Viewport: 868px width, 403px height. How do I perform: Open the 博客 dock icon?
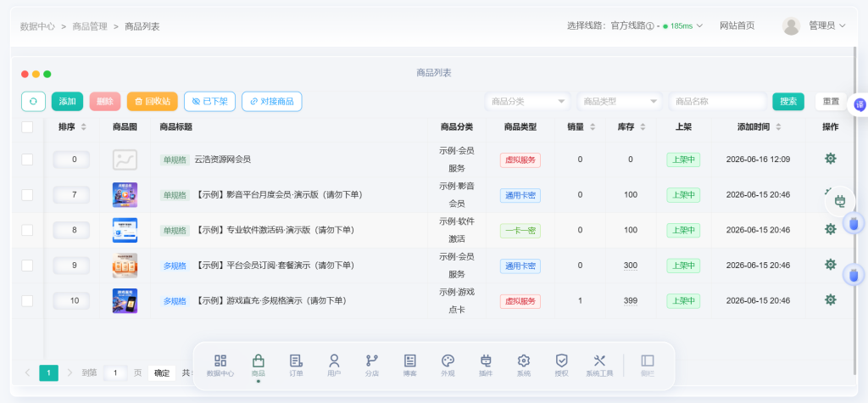(x=409, y=366)
